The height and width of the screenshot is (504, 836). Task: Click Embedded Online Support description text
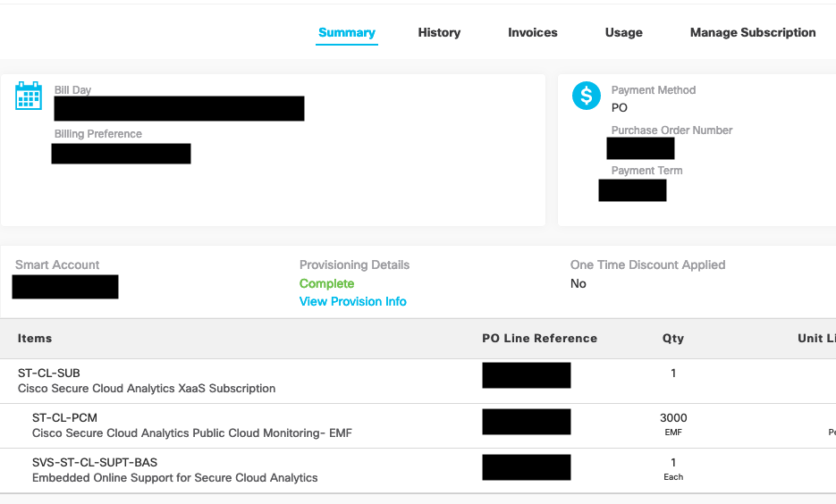click(175, 478)
